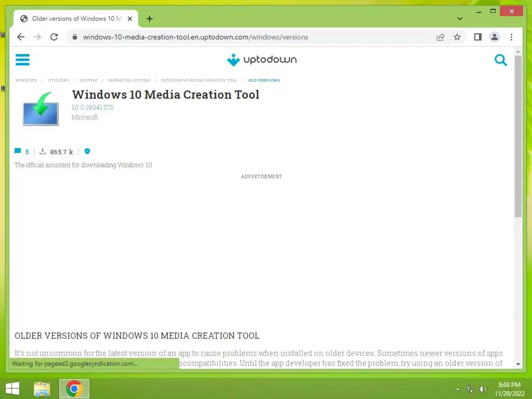Click the WINDOWS 10 MEDIA CREATION TOOL breadcrumb
Image resolution: width=532 pixels, height=399 pixels.
pos(199,81)
